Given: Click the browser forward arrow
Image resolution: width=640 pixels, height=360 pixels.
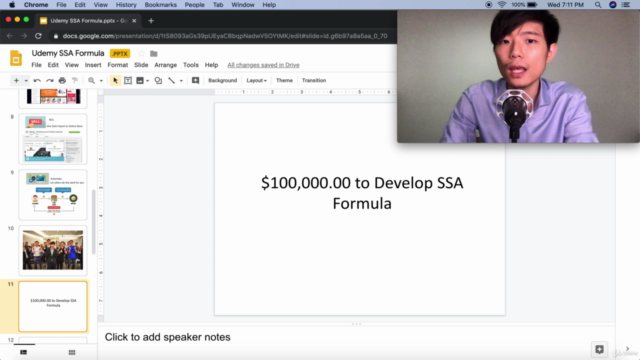Looking at the screenshot, I should [x=24, y=36].
